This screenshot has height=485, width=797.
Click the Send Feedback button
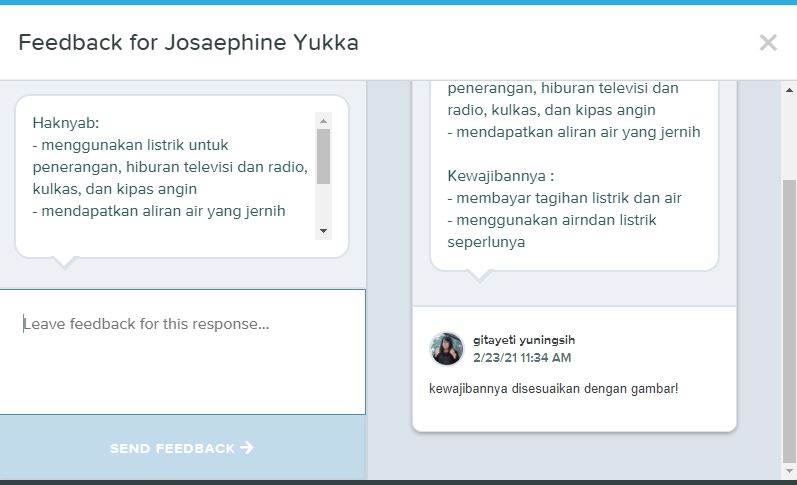pyautogui.click(x=182, y=447)
